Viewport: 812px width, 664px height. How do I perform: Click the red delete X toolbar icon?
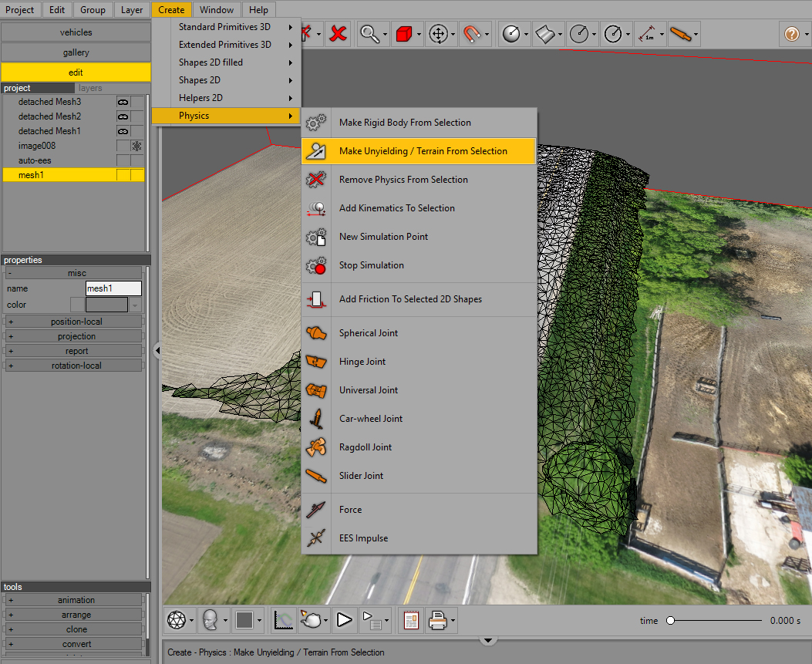click(337, 34)
